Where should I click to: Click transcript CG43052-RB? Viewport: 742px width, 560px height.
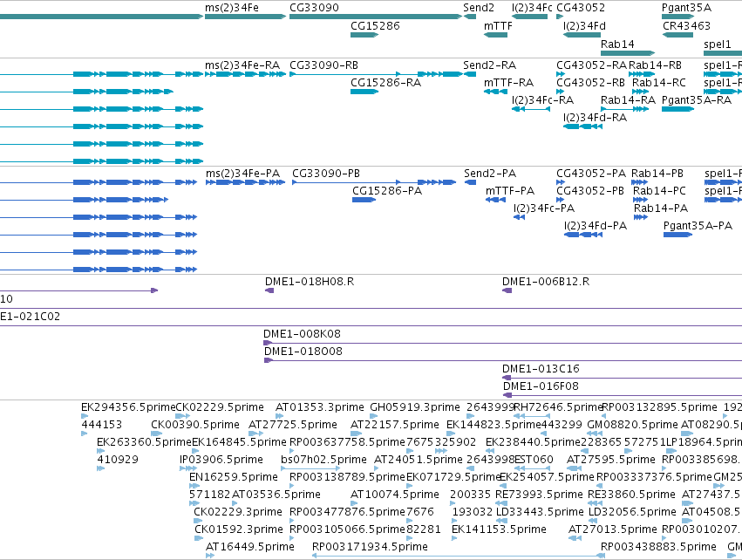click(x=590, y=83)
